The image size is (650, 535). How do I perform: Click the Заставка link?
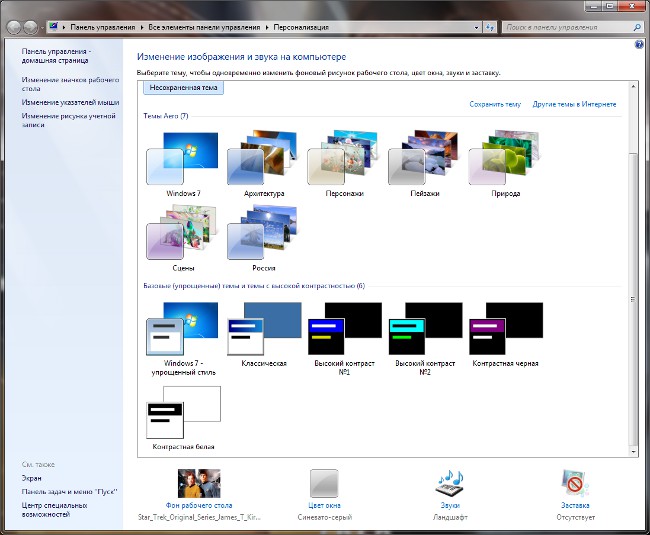click(575, 506)
